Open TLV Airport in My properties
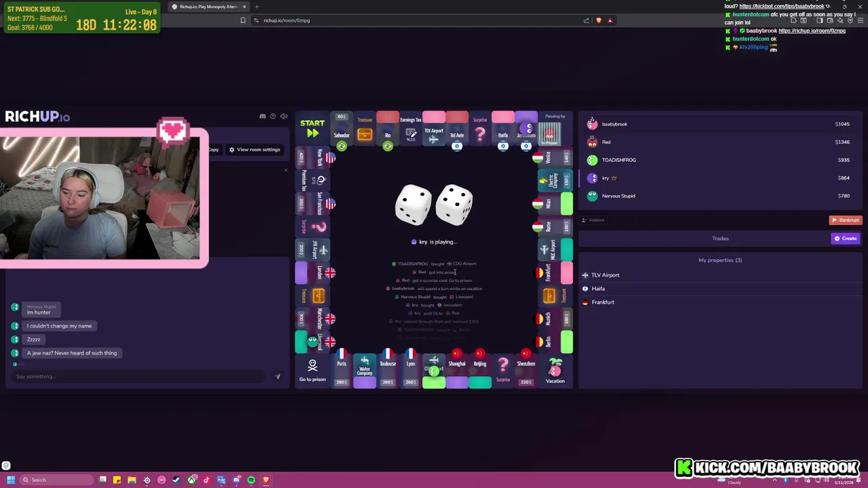Screen dimensions: 868x488 click(x=720, y=275)
